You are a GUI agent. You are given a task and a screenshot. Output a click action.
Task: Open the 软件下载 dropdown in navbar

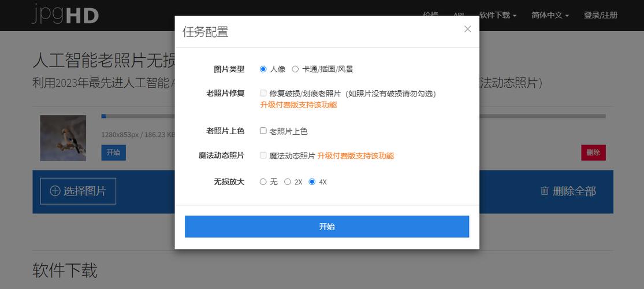click(498, 15)
